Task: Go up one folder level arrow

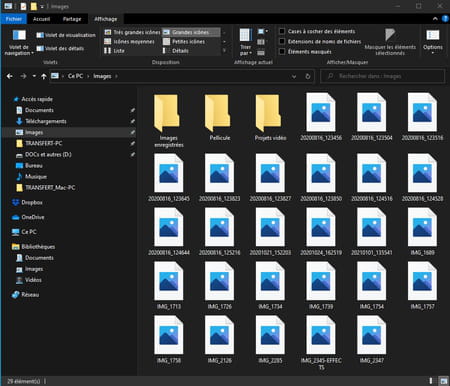Action: [44, 76]
